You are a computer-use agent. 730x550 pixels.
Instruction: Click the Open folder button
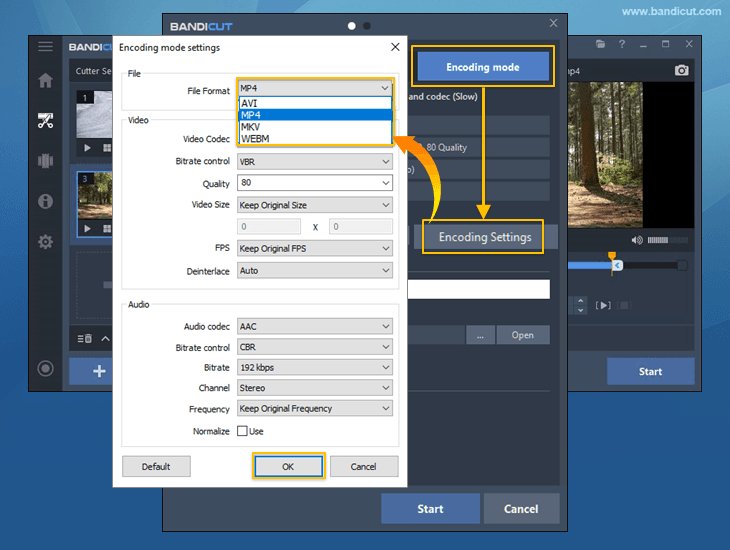point(522,335)
